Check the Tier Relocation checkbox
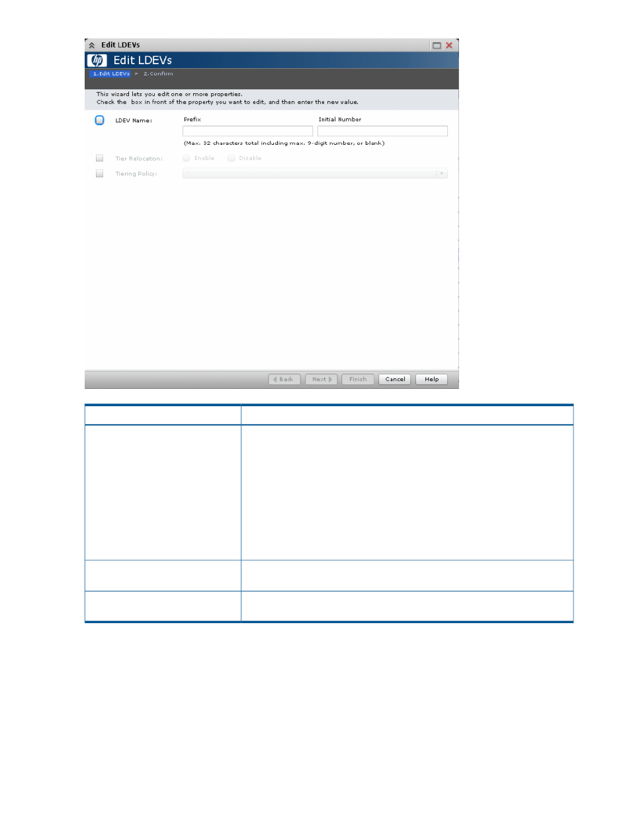 pos(99,158)
